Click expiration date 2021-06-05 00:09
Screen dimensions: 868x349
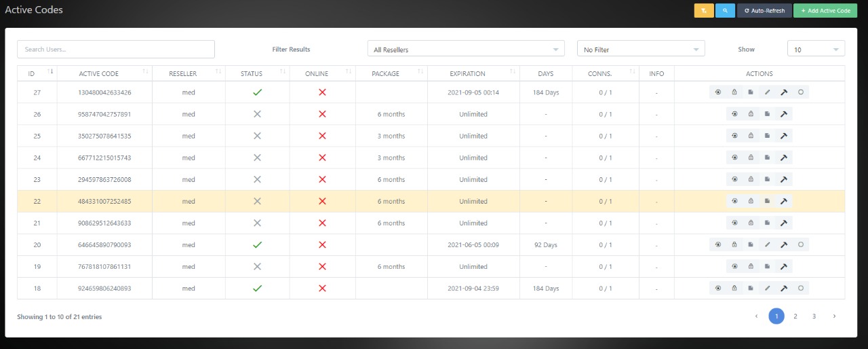point(473,244)
